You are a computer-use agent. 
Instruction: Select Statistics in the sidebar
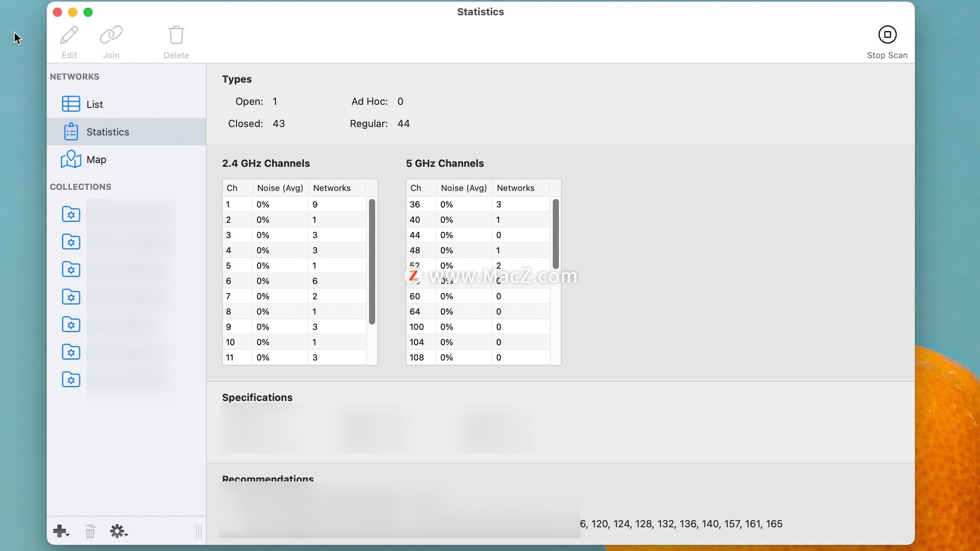127,132
